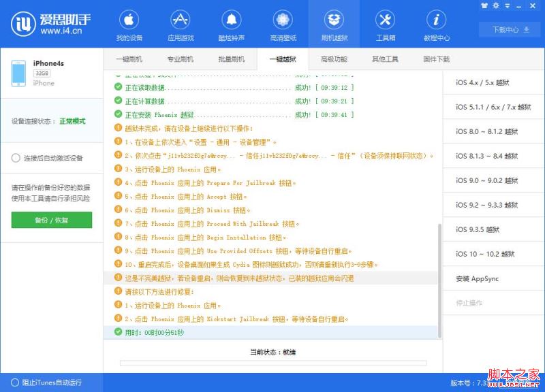This screenshot has height=392, width=545.
Task: Switch to 高级功能 tab
Action: (x=334, y=59)
